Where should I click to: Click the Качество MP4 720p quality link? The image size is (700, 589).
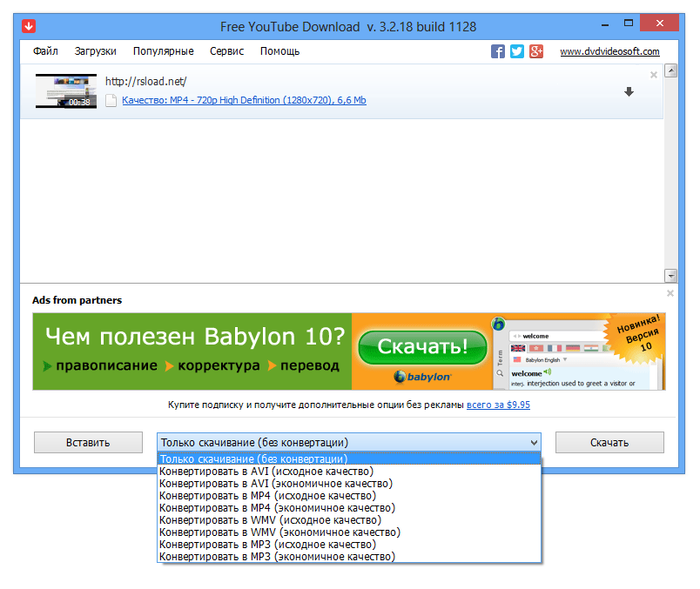tap(244, 100)
